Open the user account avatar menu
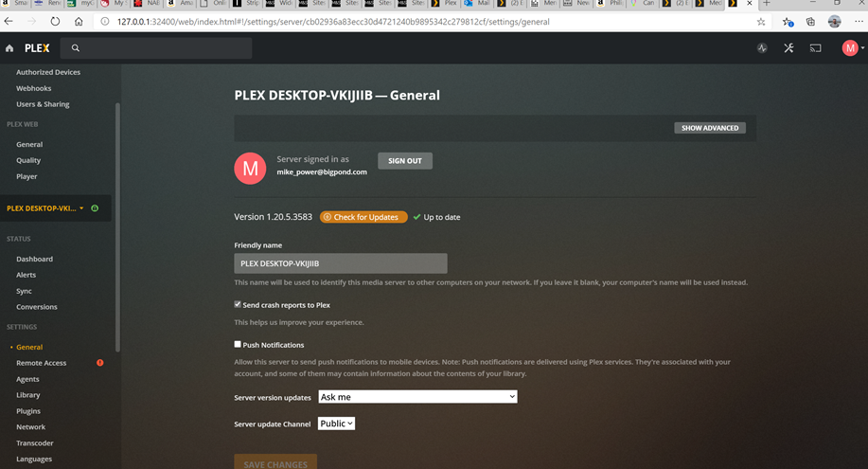The width and height of the screenshot is (868, 469). coord(850,48)
